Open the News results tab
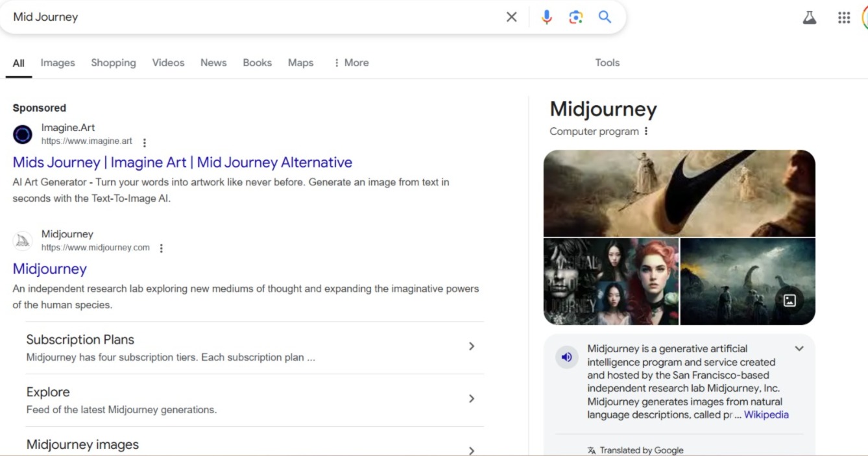This screenshot has width=868, height=456. [213, 62]
